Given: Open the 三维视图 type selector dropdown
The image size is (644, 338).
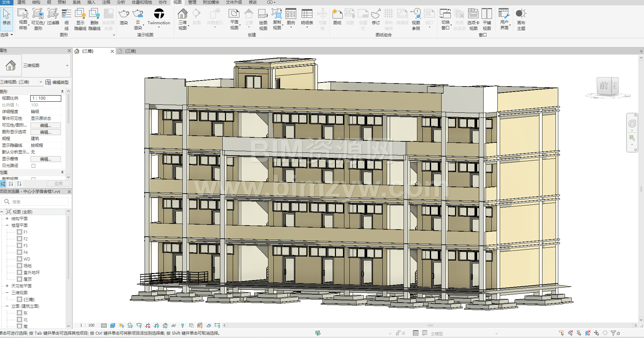Looking at the screenshot, I should [x=67, y=66].
